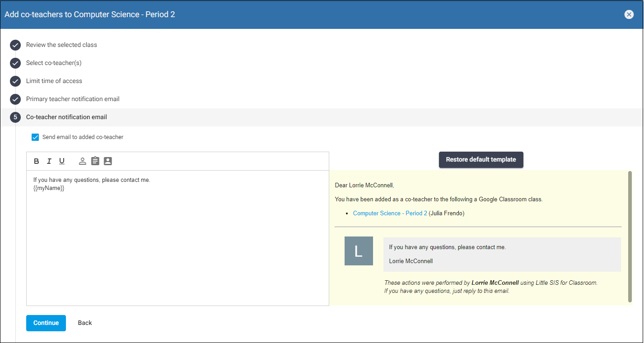Open step Review the selected class
This screenshot has width=644, height=343.
[x=61, y=45]
